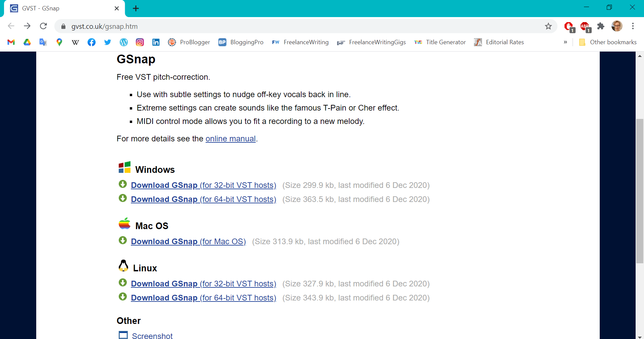
Task: Click the download icon for Mac OS
Action: (x=123, y=241)
